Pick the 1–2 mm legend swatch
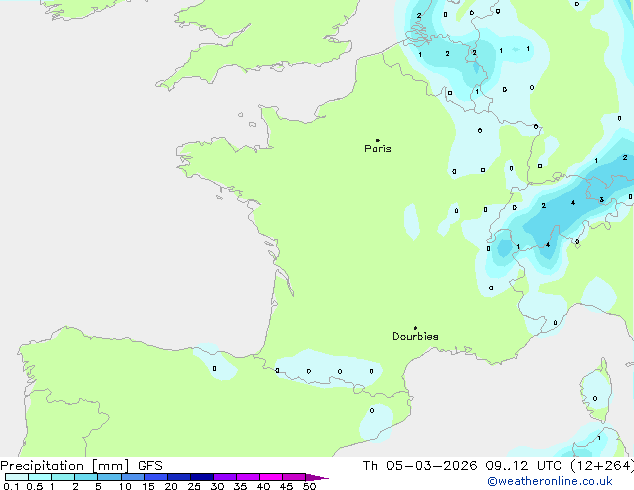 pyautogui.click(x=63, y=477)
